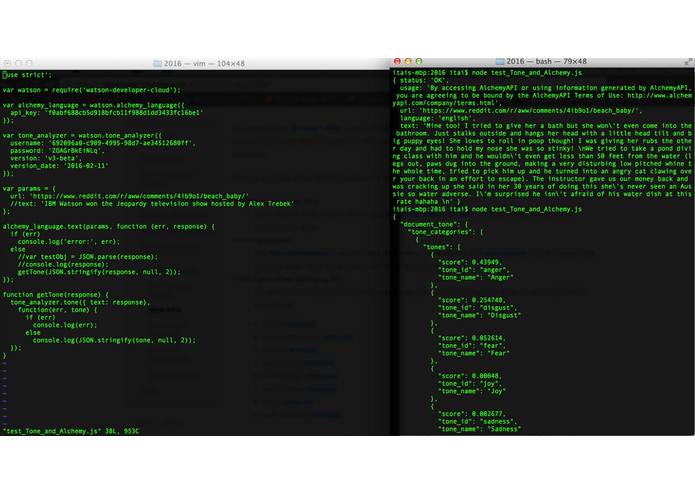Click the "tone_name": "Disgust" line

[x=480, y=315]
